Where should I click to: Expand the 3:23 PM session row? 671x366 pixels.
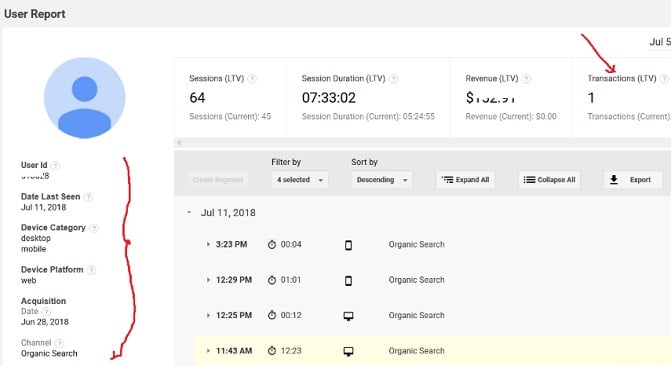[208, 244]
